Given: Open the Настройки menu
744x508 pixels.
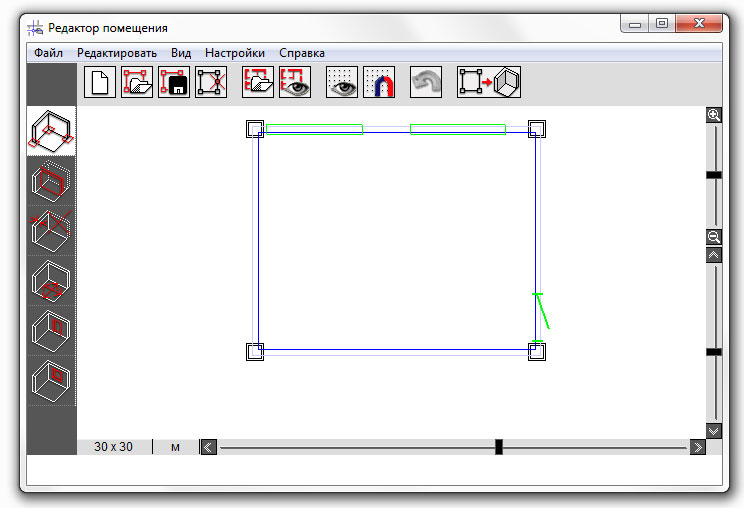Looking at the screenshot, I should pos(235,53).
